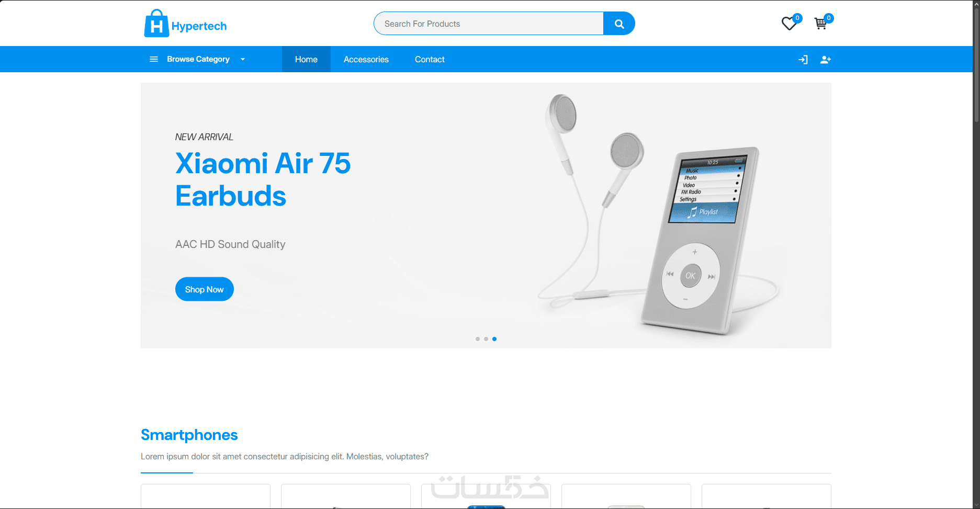
Task: Expand the Browse Category dropdown arrow
Action: coord(243,59)
